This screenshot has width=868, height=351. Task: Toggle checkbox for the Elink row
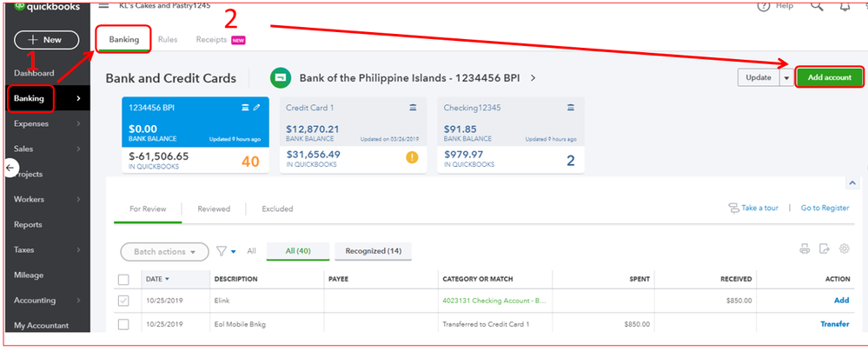(124, 301)
